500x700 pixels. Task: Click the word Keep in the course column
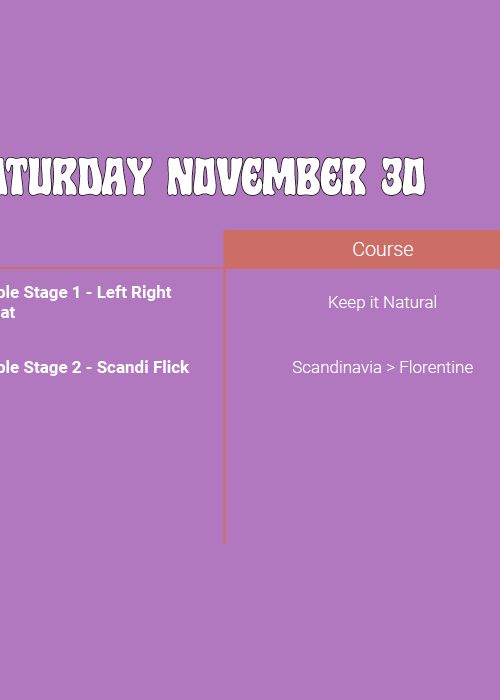[344, 303]
